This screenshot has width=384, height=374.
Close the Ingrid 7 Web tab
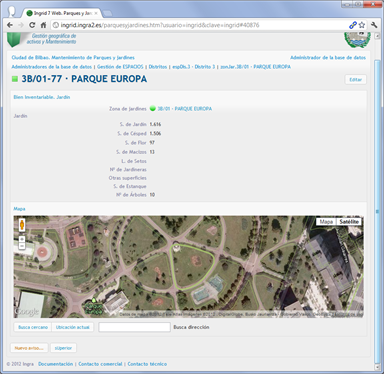coord(96,13)
